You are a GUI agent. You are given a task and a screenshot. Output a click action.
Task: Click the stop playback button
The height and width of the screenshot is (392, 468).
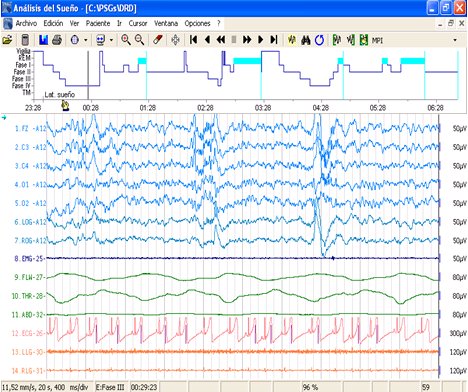tap(234, 40)
